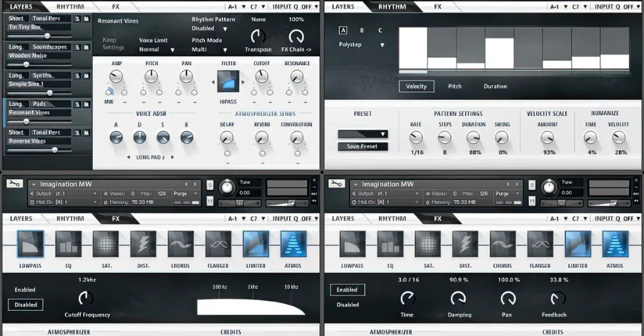The width and height of the screenshot is (644, 336).
Task: Select Flanger effect in the Cutoff Frequency panel
Action: click(218, 244)
